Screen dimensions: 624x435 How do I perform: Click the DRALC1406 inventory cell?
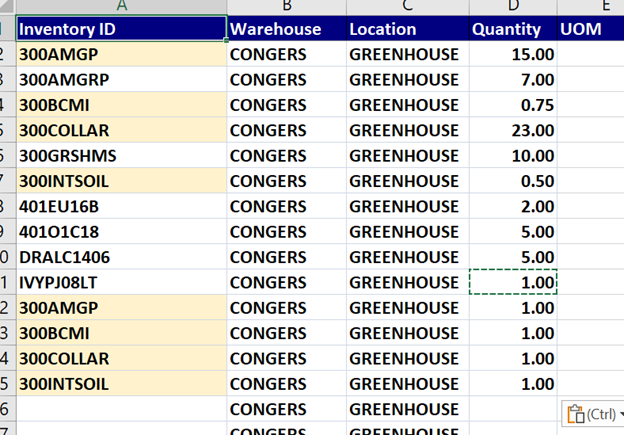pyautogui.click(x=122, y=257)
